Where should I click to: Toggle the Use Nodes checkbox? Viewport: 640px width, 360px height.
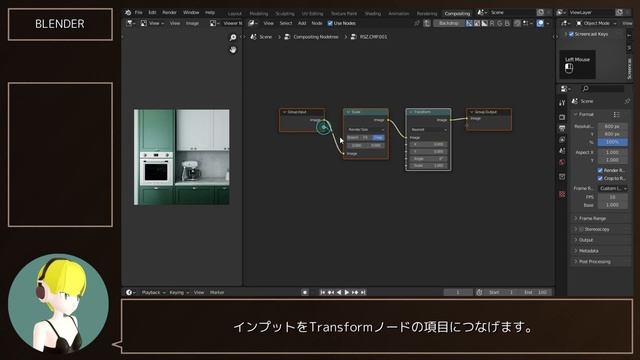pos(330,24)
